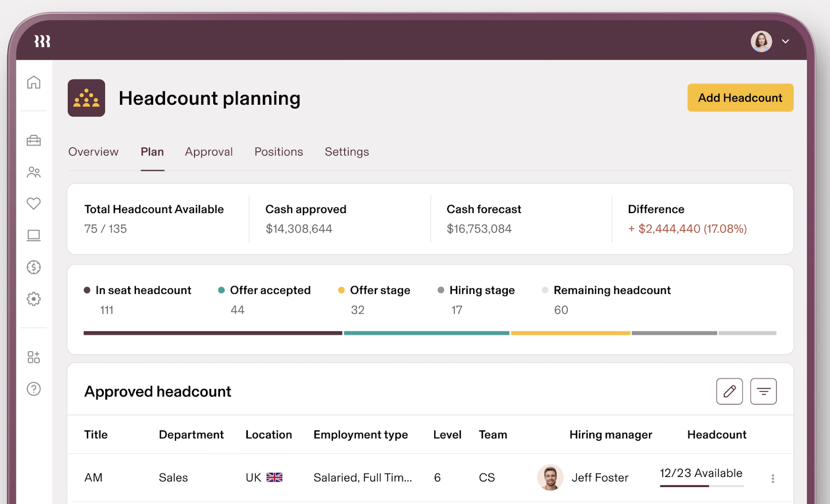Select the Plan tab
830x504 pixels.
coord(153,152)
